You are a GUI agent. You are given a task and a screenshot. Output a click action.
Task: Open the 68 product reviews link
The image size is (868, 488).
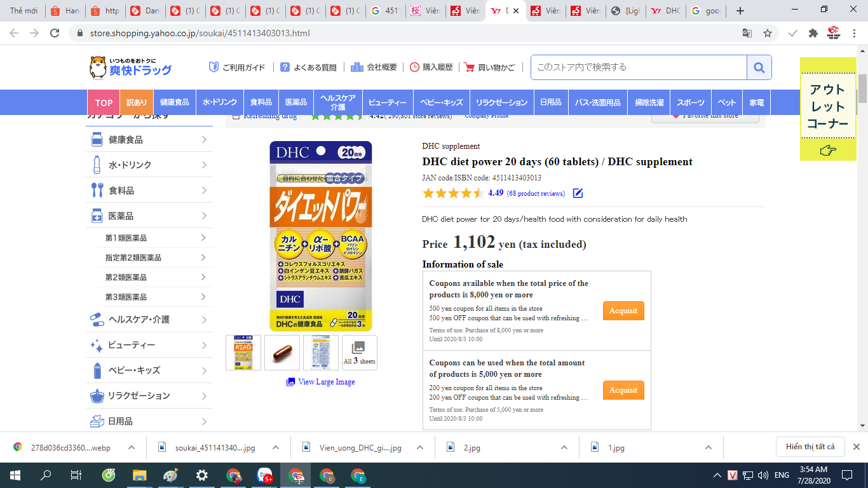pyautogui.click(x=536, y=193)
